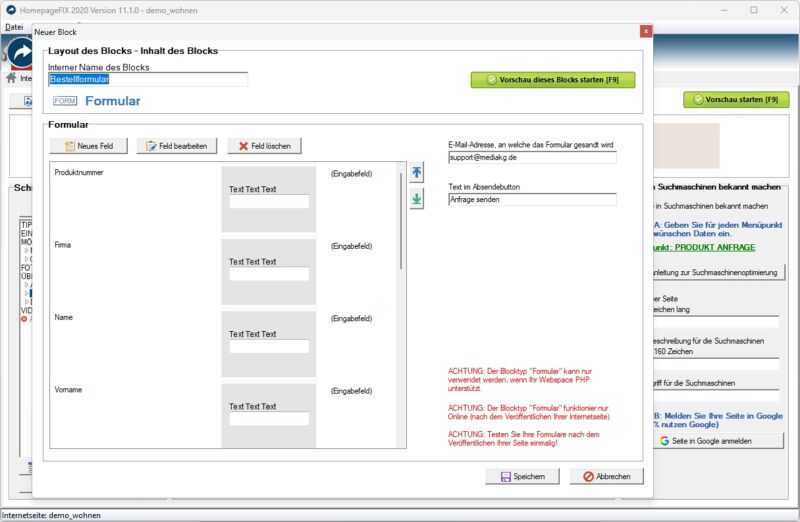Move selected field up with blue arrow
The height and width of the screenshot is (522, 800).
(417, 172)
